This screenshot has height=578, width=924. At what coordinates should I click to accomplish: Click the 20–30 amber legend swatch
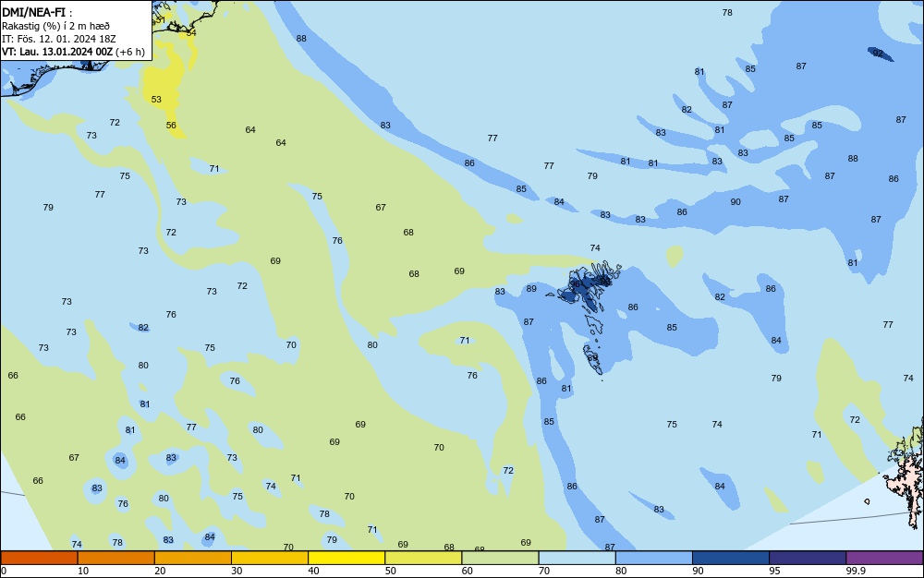193,558
